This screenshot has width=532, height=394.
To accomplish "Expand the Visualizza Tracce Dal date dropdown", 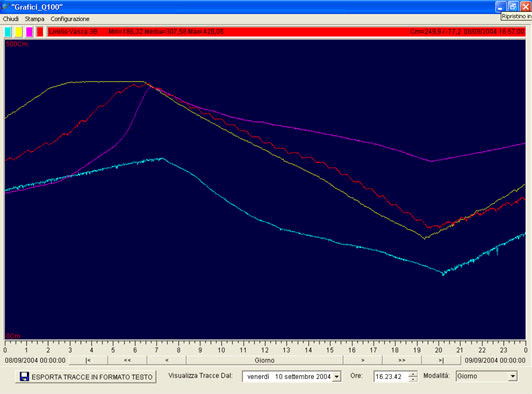I will click(336, 377).
